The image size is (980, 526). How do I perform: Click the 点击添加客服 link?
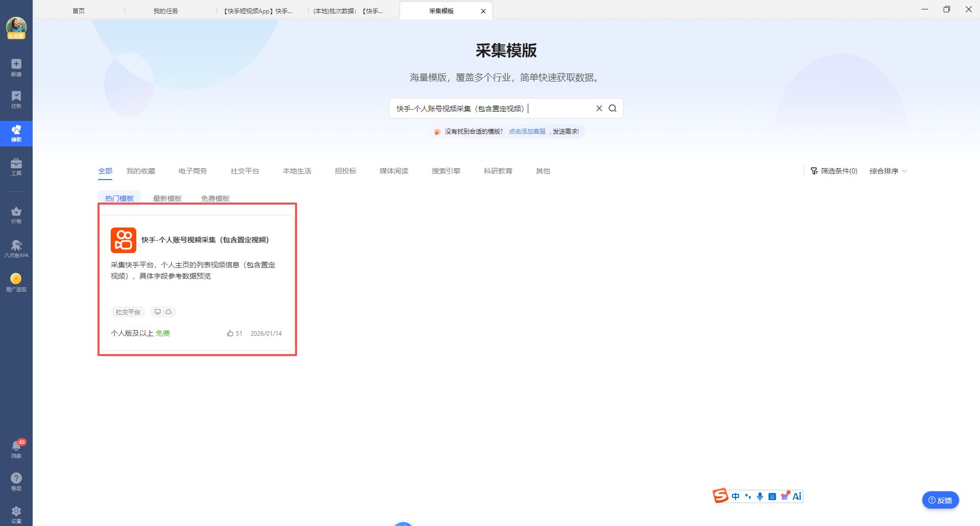pos(527,132)
